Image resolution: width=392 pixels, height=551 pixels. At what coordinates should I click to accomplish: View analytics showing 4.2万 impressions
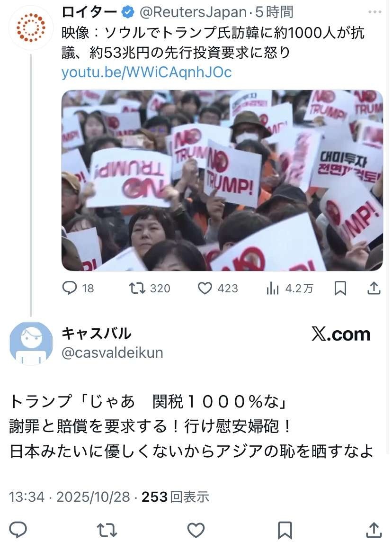point(289,289)
